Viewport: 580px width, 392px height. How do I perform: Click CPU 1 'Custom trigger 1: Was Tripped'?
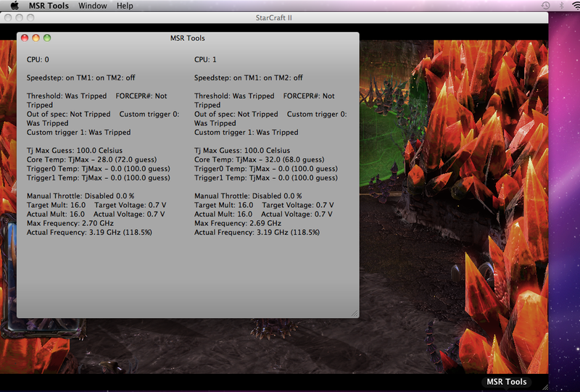pos(246,133)
